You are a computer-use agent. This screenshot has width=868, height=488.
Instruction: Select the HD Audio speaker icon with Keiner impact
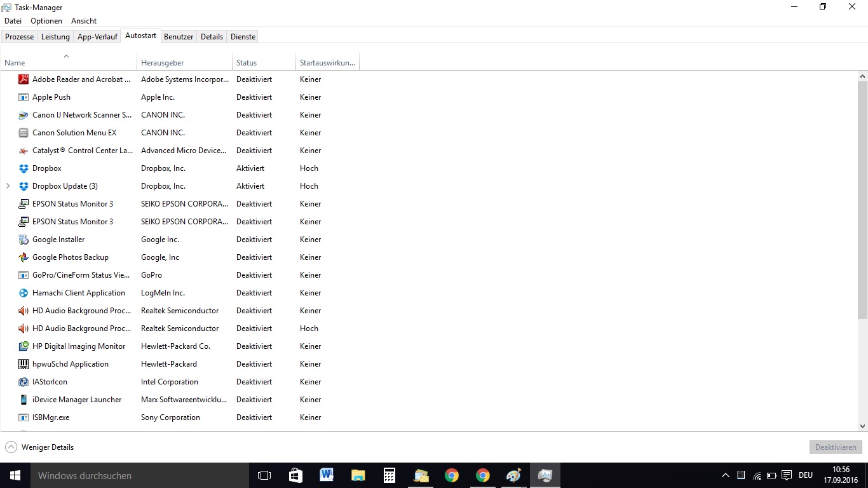(24, 311)
